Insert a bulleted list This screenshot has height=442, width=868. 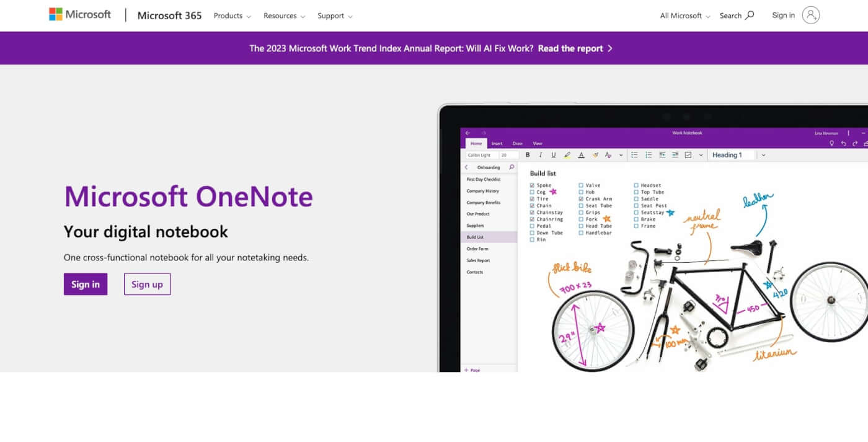634,155
